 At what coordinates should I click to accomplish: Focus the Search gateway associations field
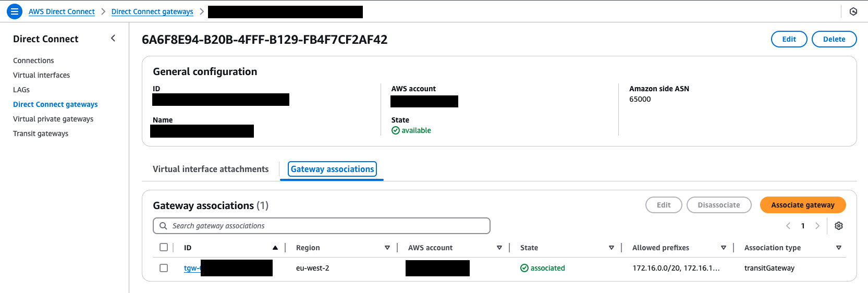[x=328, y=226]
